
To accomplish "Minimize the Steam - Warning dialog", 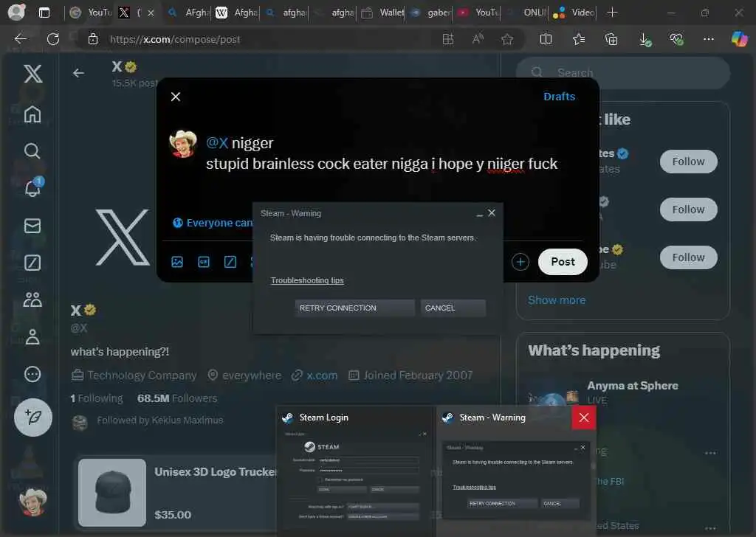I will (479, 213).
